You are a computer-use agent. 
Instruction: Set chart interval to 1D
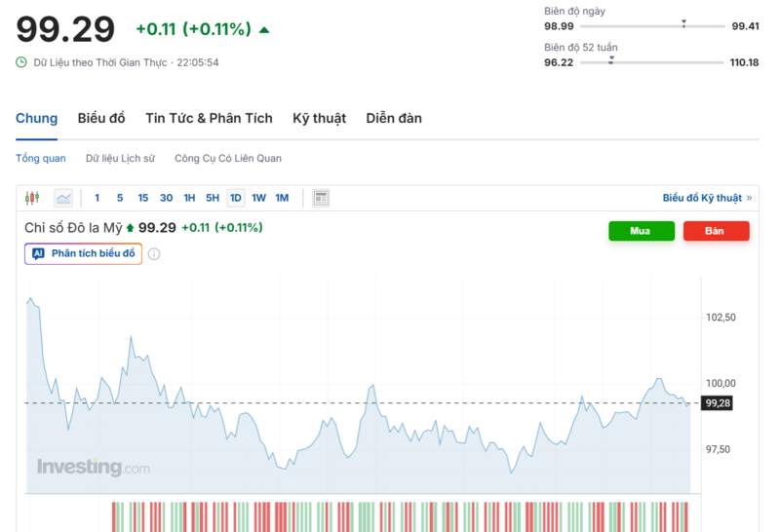pyautogui.click(x=235, y=198)
